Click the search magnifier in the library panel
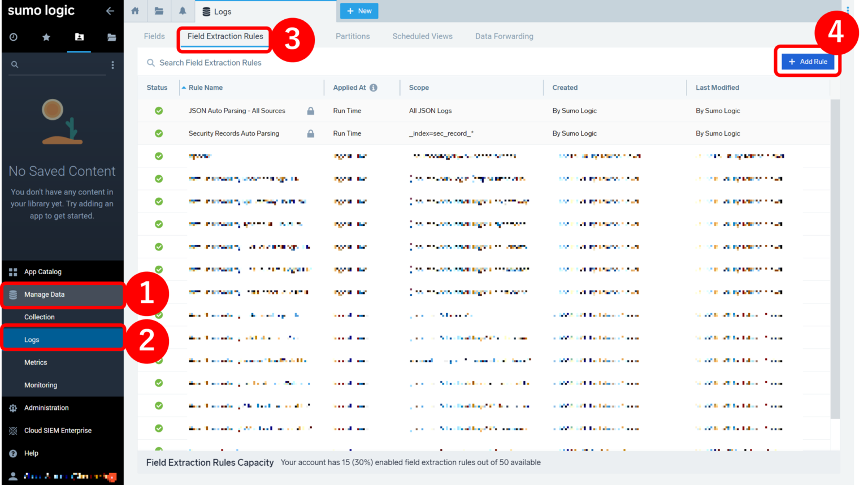The width and height of the screenshot is (868, 485). (15, 64)
